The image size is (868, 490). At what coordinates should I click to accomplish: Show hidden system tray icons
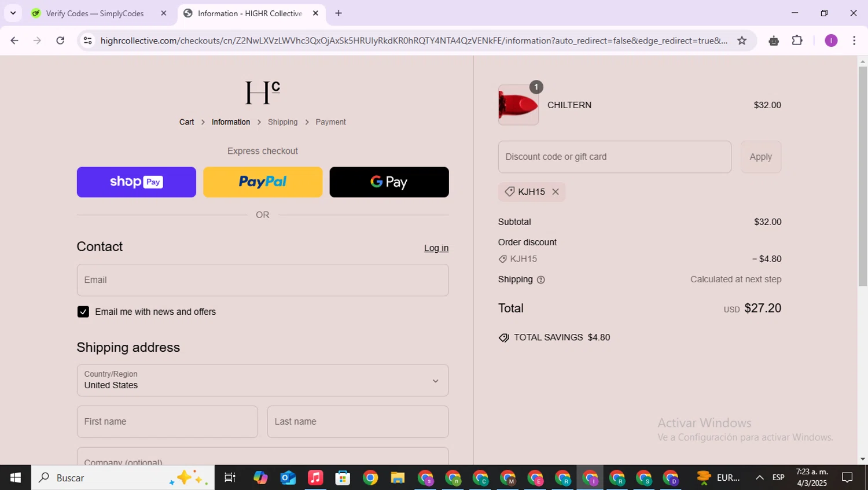tap(760, 478)
